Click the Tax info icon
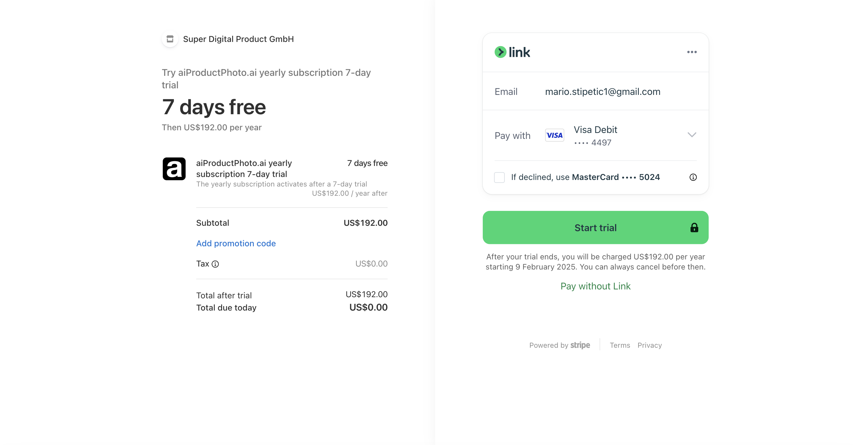 click(x=215, y=264)
